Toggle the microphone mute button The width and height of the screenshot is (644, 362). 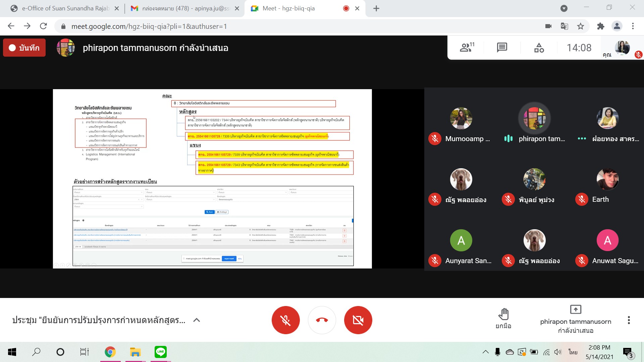pos(285,320)
